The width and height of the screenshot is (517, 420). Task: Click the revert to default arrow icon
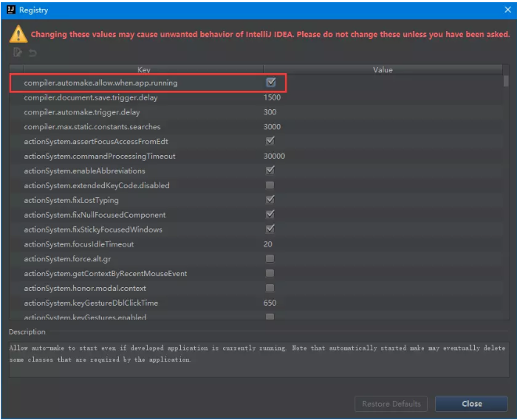(32, 52)
